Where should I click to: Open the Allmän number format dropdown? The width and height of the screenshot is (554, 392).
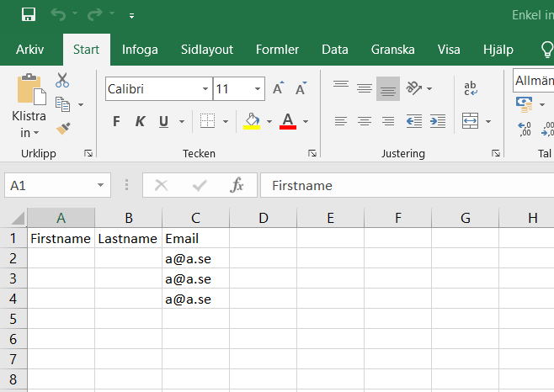[x=534, y=81]
